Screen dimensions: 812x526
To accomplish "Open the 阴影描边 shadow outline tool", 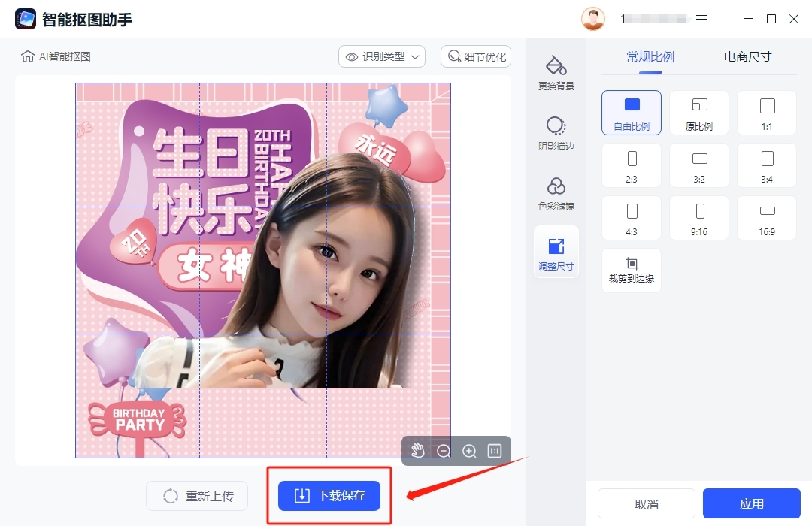I will 556,132.
